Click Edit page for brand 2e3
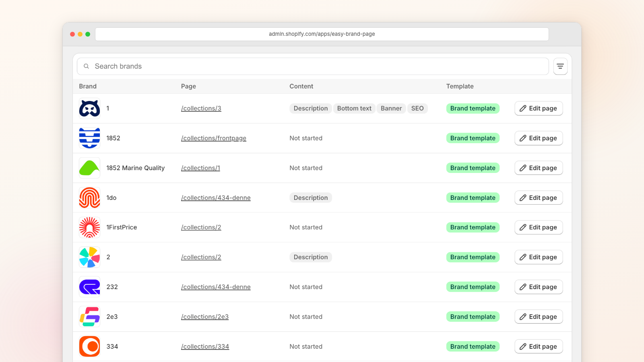This screenshot has width=644, height=362. (539, 317)
